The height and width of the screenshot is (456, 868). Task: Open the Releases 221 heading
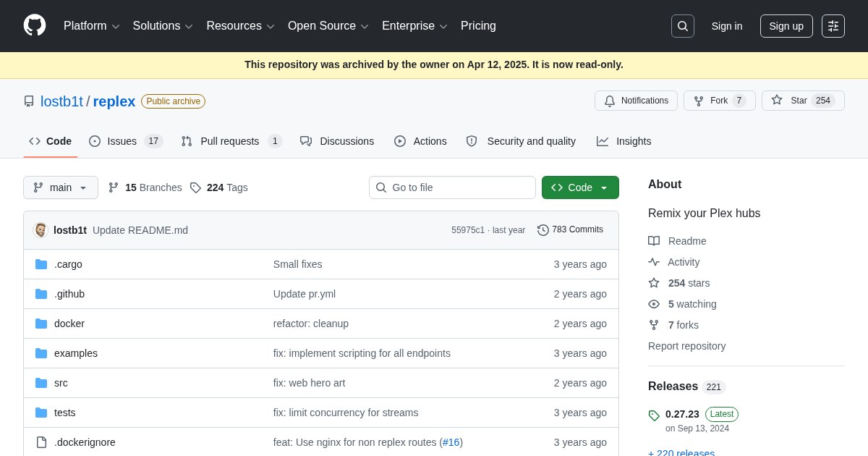[x=686, y=387]
